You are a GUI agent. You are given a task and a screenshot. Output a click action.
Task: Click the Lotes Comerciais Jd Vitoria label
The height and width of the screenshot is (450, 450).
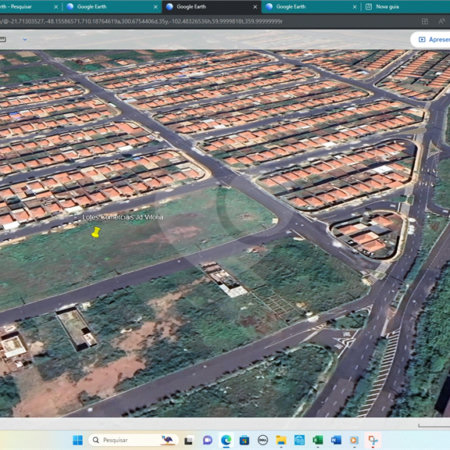point(123,217)
